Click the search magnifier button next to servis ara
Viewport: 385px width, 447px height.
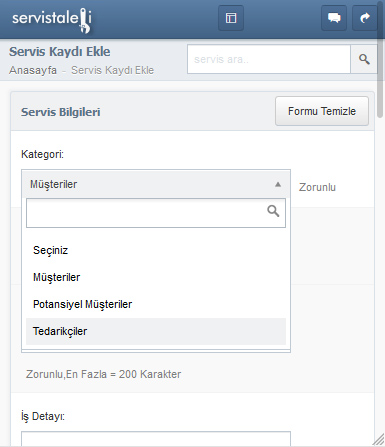[x=364, y=59]
